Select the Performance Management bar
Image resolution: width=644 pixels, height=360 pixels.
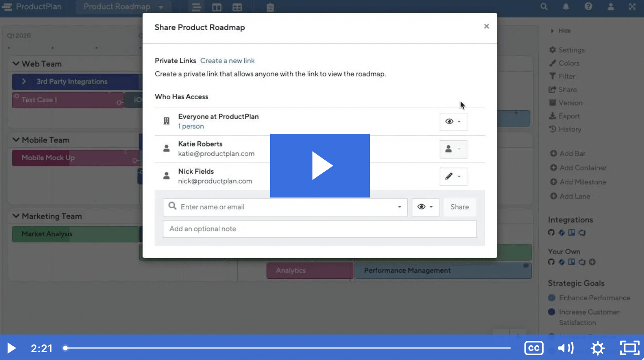(443, 270)
